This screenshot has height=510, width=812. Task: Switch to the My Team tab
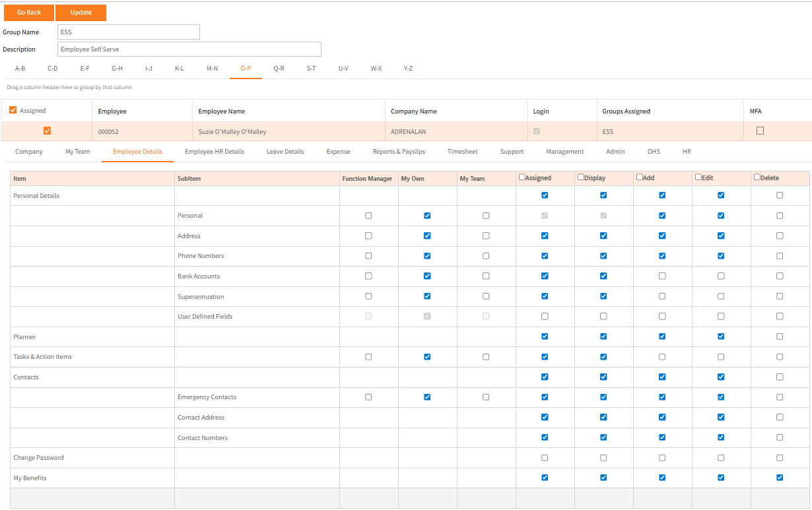tap(78, 152)
